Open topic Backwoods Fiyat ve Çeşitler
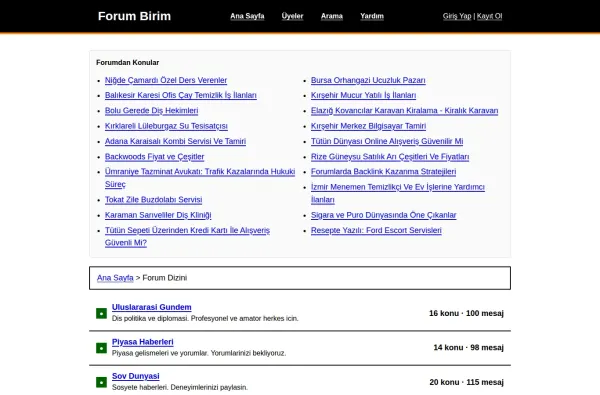600x395 pixels. tap(155, 157)
